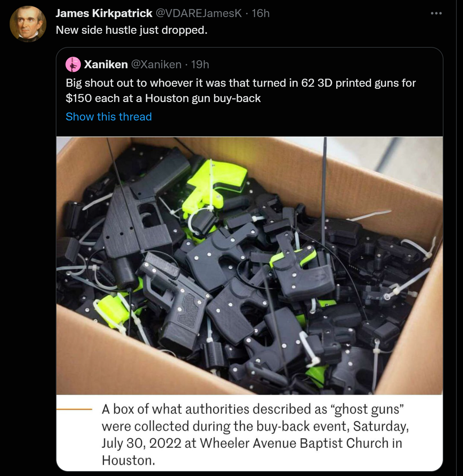The image size is (463, 476).
Task: Open profile via James Kirkpatrick display name
Action: (x=104, y=13)
